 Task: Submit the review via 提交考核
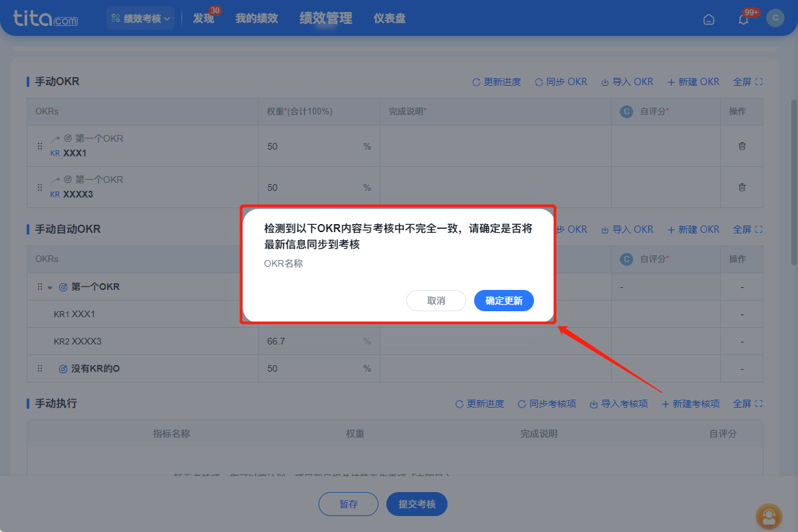(x=416, y=504)
